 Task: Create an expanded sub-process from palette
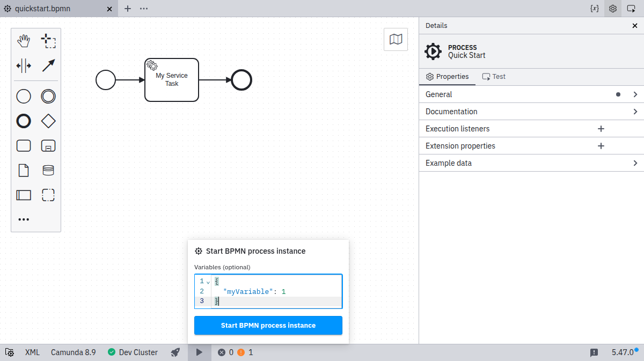tap(48, 146)
